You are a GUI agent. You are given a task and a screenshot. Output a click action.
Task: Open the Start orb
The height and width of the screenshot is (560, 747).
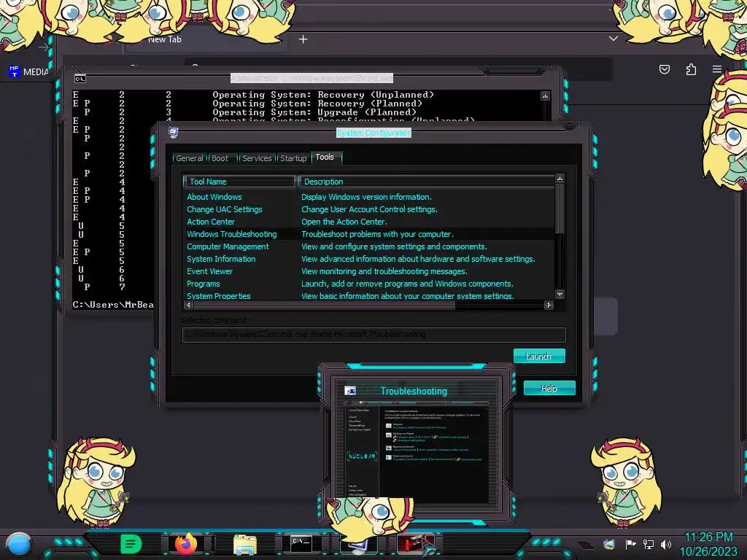pos(19,544)
